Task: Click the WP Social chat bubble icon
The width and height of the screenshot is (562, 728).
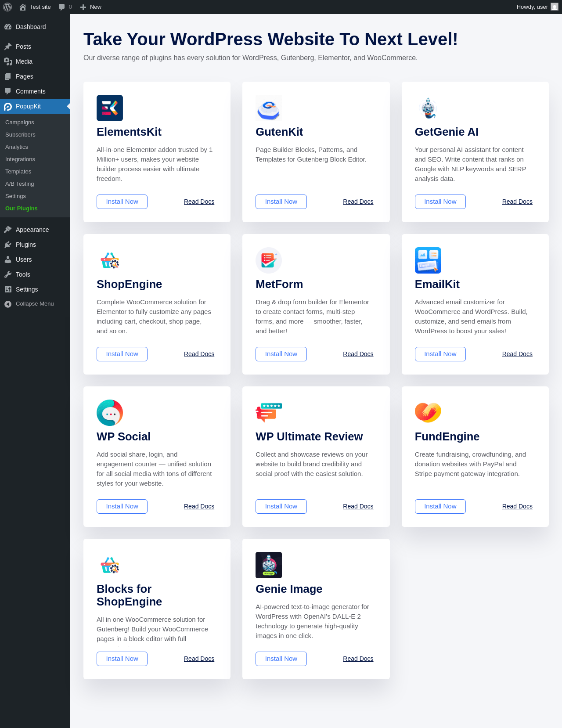Action: (110, 413)
